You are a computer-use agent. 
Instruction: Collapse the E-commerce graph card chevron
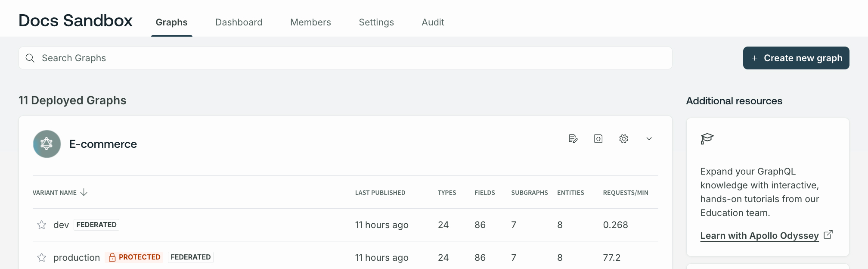[649, 139]
